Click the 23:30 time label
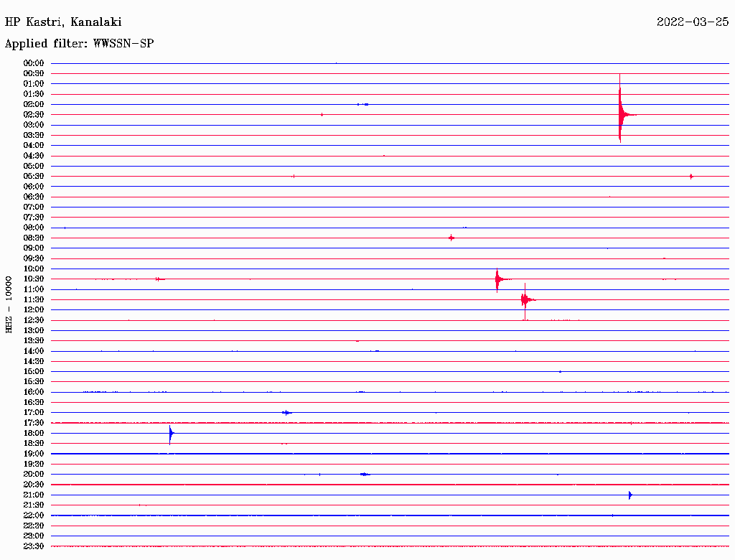The width and height of the screenshot is (735, 560). click(34, 546)
